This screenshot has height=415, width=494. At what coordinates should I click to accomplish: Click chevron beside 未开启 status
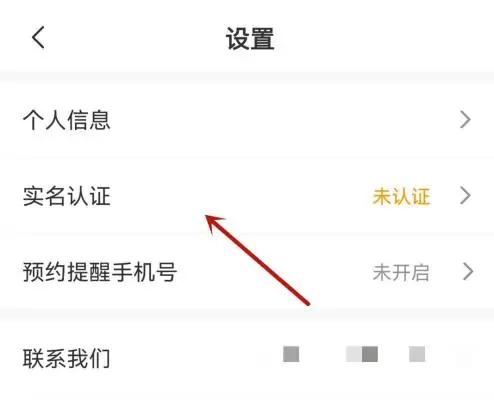(x=468, y=272)
